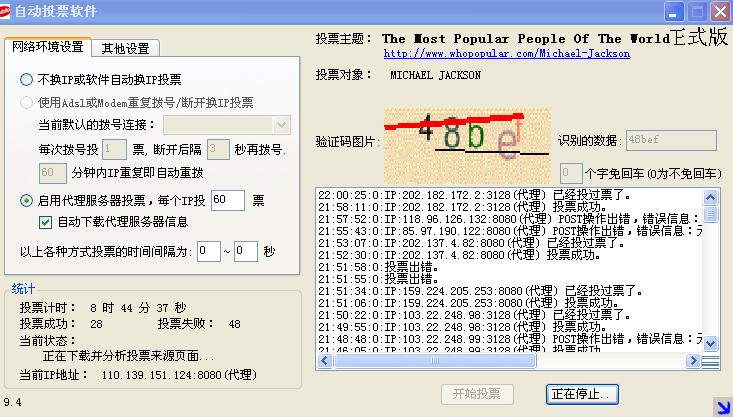Click the vertical scrollbar thumb in log
The height and width of the screenshot is (417, 733).
711,214
